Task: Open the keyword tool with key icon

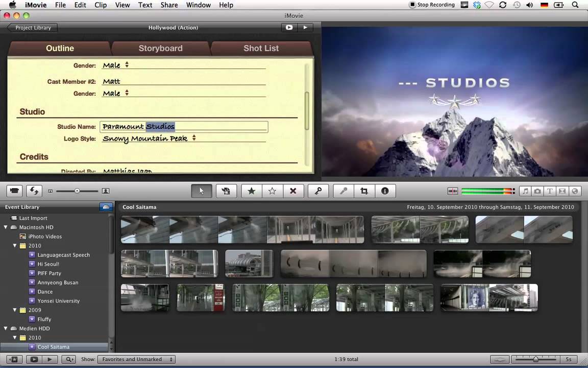Action: click(x=318, y=191)
